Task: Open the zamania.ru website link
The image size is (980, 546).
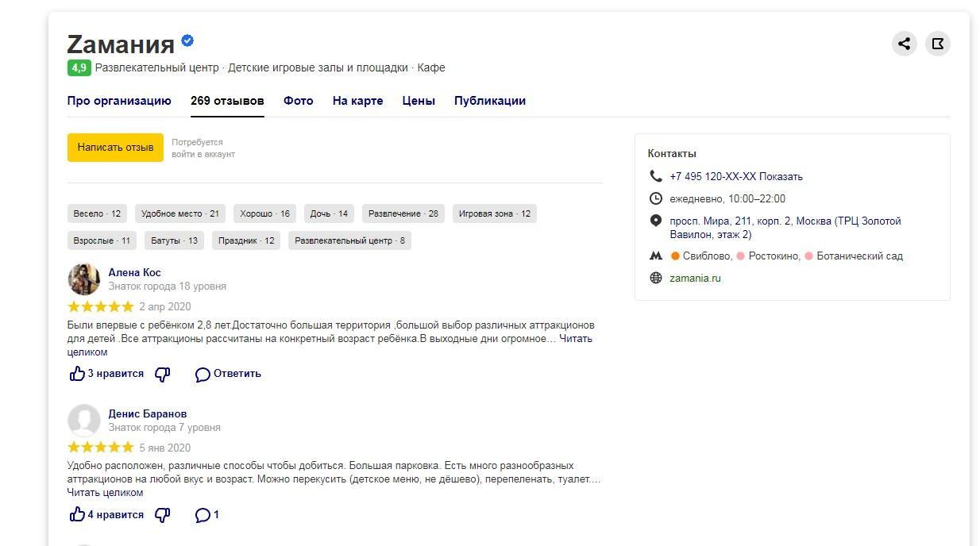Action: 695,279
